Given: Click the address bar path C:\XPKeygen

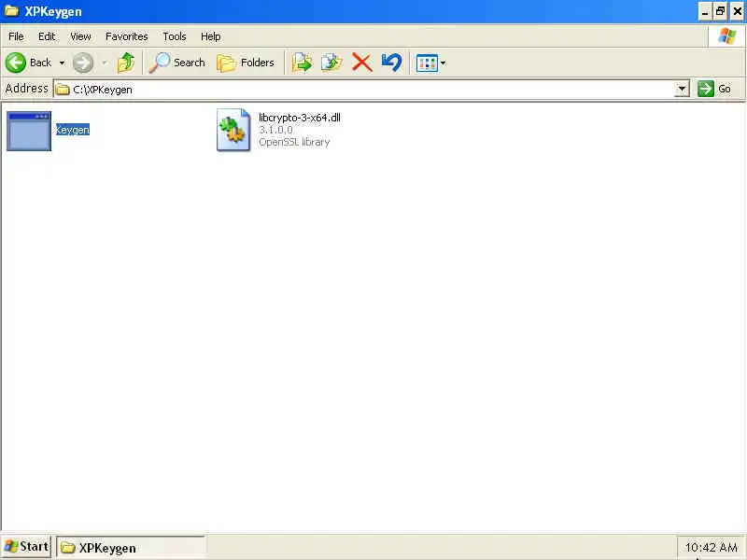Looking at the screenshot, I should point(103,90).
